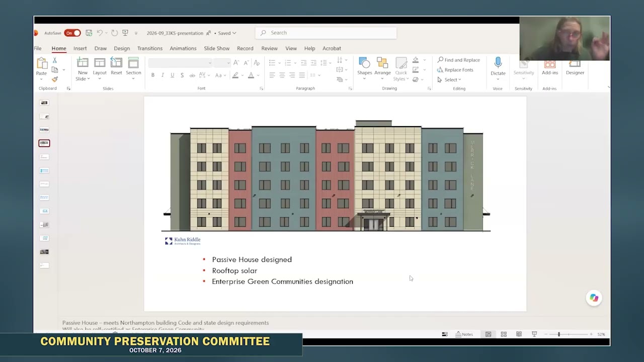
Task: Switch to Slide Sorter view
Action: click(504, 334)
